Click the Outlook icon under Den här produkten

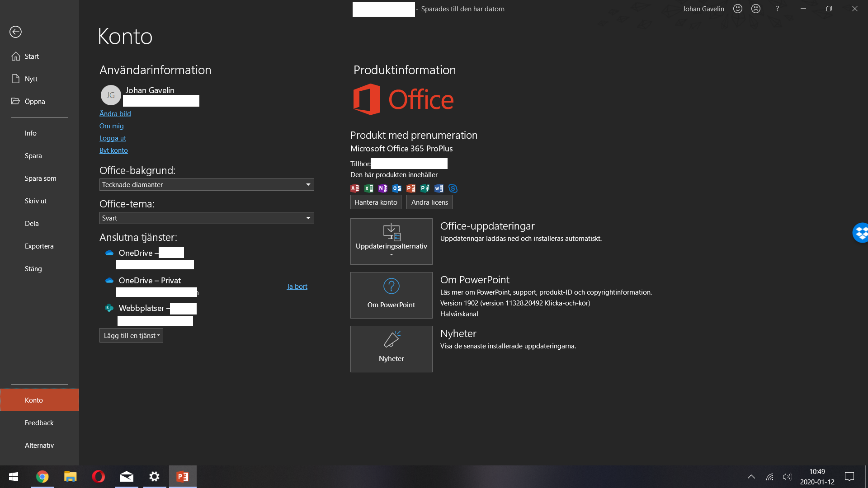point(396,188)
